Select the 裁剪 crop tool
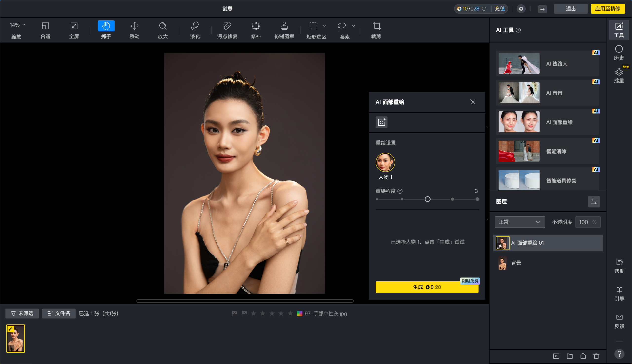Screen dimensions: 632x364 pyautogui.click(x=376, y=30)
